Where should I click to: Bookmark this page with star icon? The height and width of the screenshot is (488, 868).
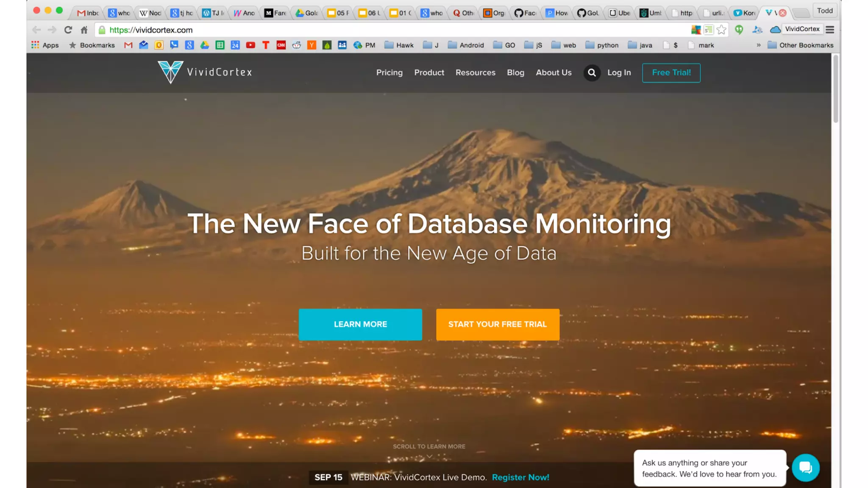(721, 30)
